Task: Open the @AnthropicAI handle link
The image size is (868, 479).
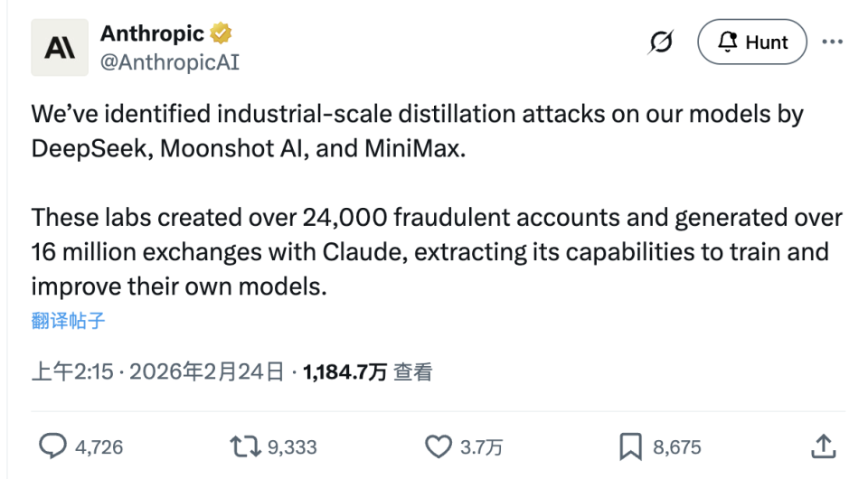Action: click(169, 61)
